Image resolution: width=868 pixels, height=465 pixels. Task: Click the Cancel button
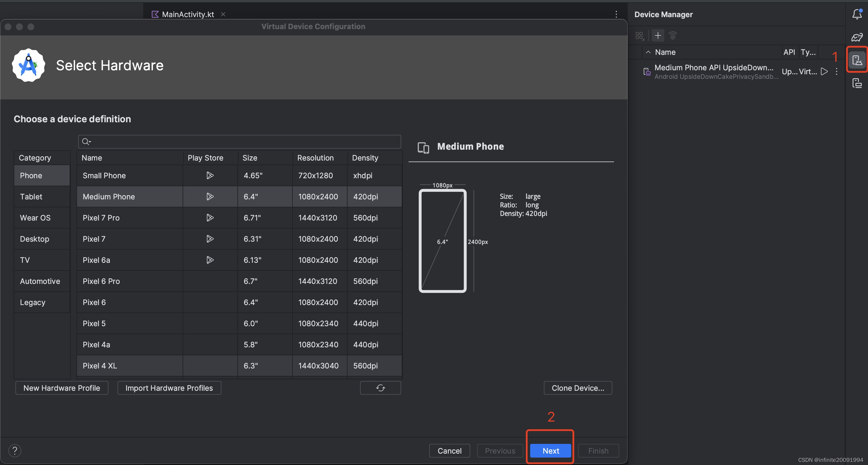point(449,450)
